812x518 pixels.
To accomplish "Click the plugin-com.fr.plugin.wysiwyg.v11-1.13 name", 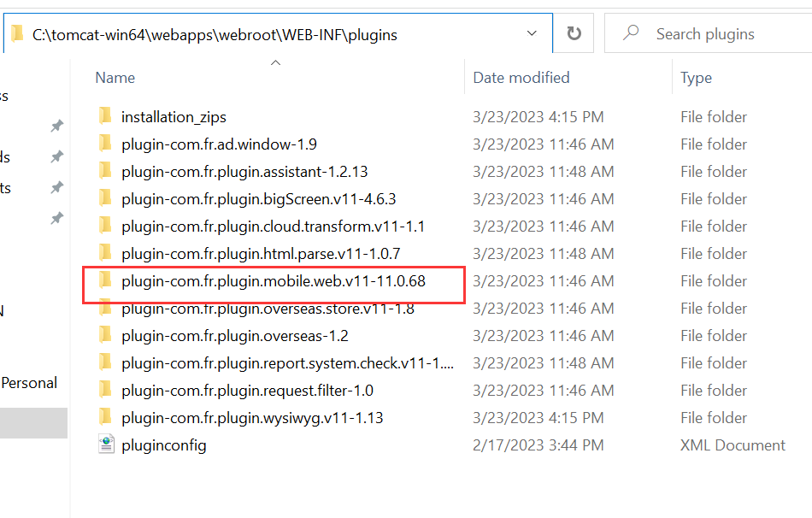I will click(252, 419).
